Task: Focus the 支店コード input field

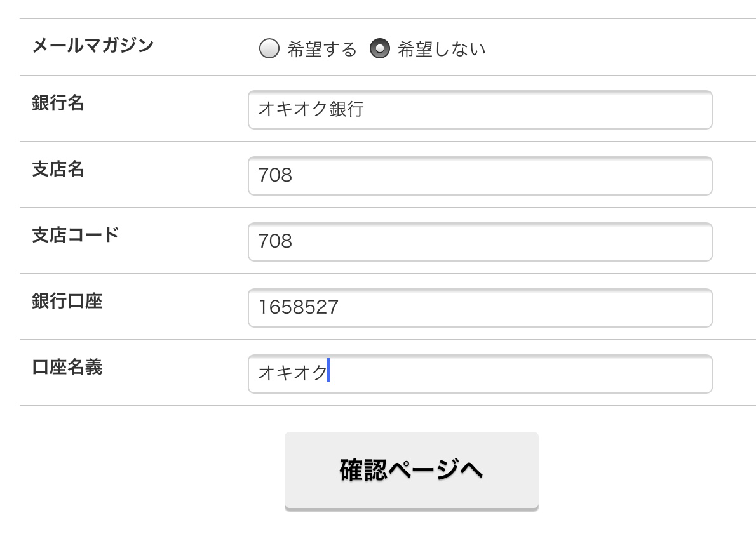Action: pyautogui.click(x=480, y=242)
